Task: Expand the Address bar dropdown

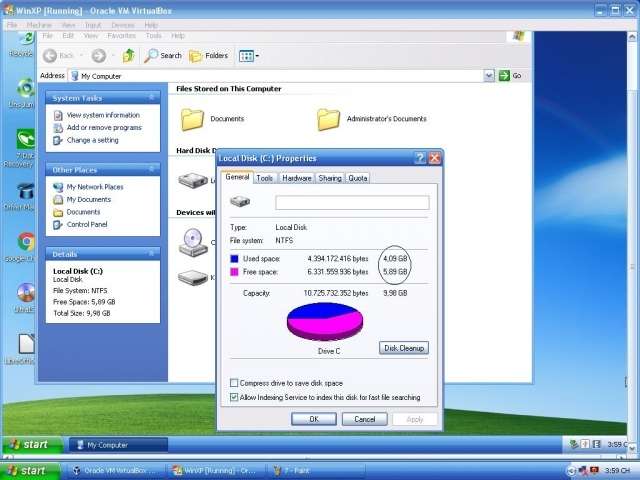Action: tap(489, 75)
